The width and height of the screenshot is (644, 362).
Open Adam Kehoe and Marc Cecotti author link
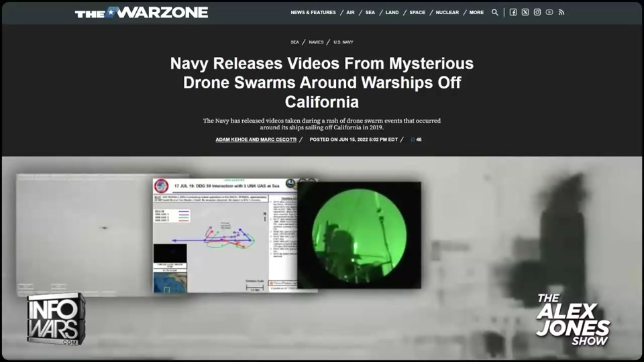[x=256, y=139]
